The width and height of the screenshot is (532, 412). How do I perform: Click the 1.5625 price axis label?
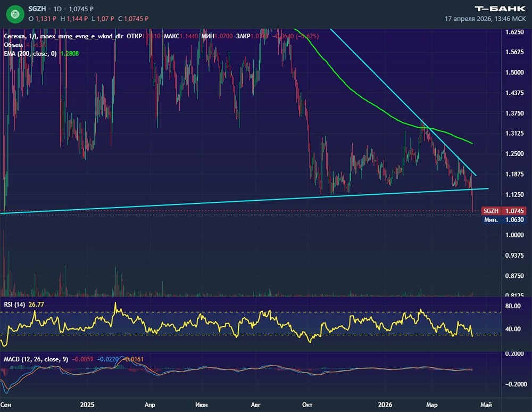coord(514,52)
